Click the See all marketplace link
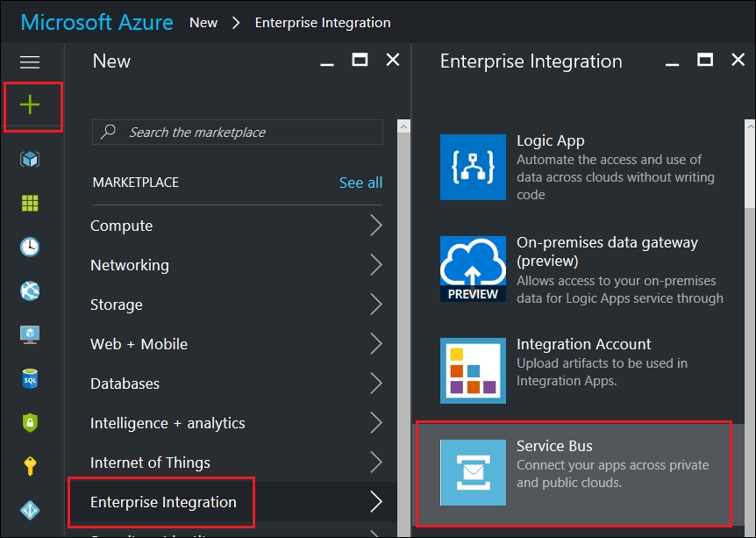756x538 pixels. pos(360,183)
